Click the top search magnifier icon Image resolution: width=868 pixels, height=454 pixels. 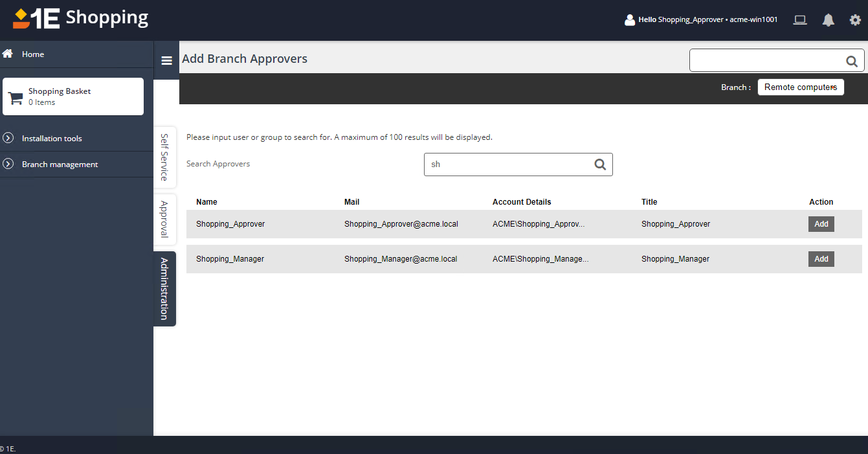coord(852,62)
